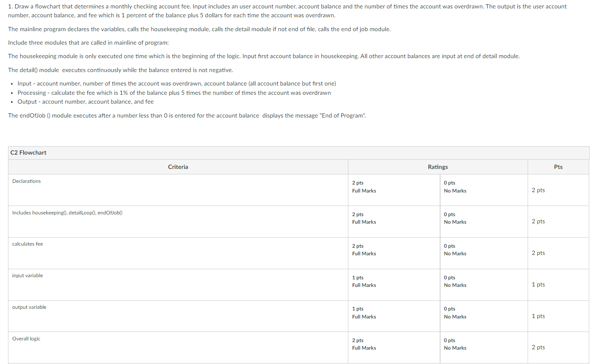The width and height of the screenshot is (593, 364).
Task: Choose 0 pts No Marks for Includes housekeeping row
Action: point(455,218)
